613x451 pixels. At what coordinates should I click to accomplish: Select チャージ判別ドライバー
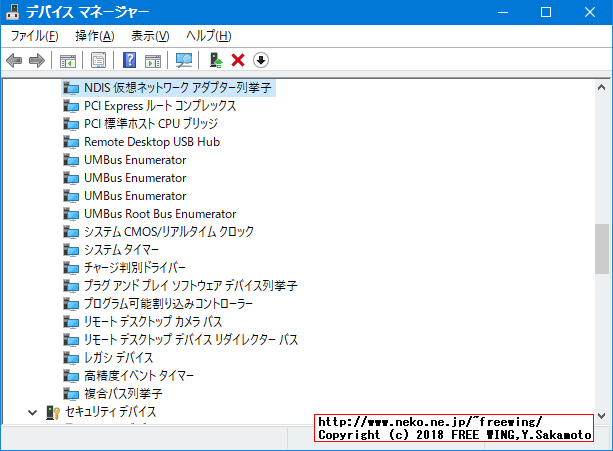click(135, 268)
